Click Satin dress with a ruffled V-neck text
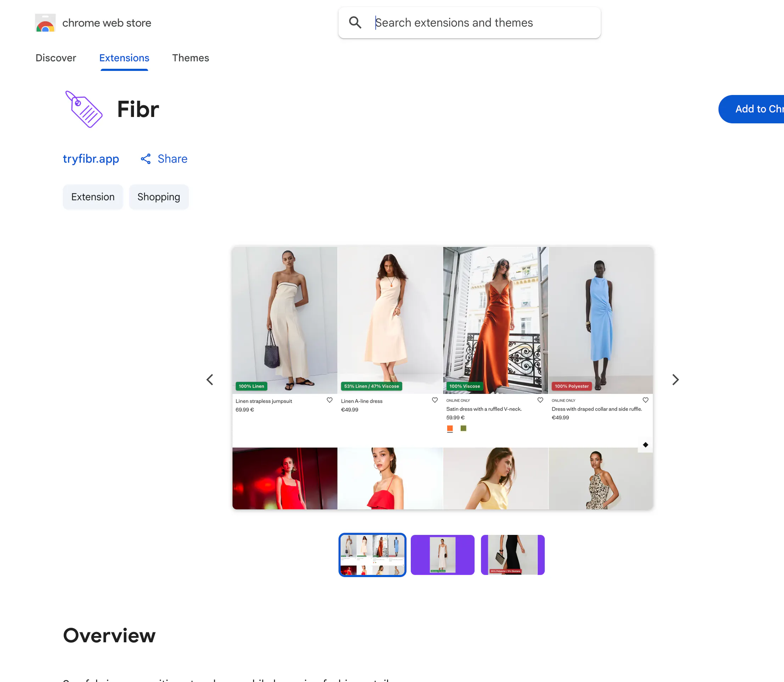 (x=484, y=409)
